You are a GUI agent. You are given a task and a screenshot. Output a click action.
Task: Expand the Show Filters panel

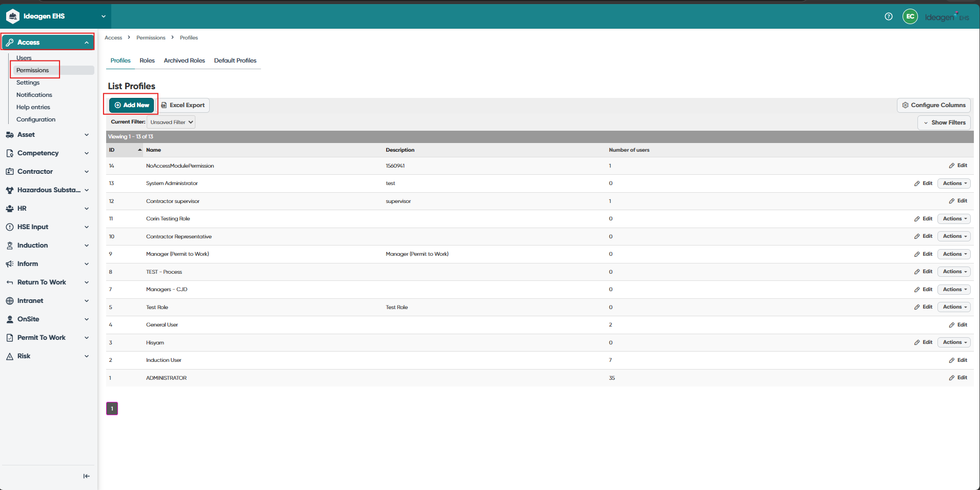(x=944, y=122)
